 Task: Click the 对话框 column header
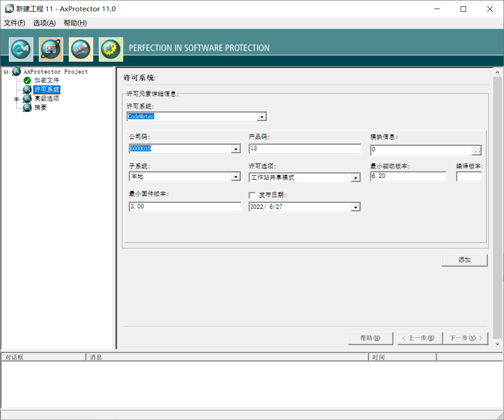pos(43,357)
